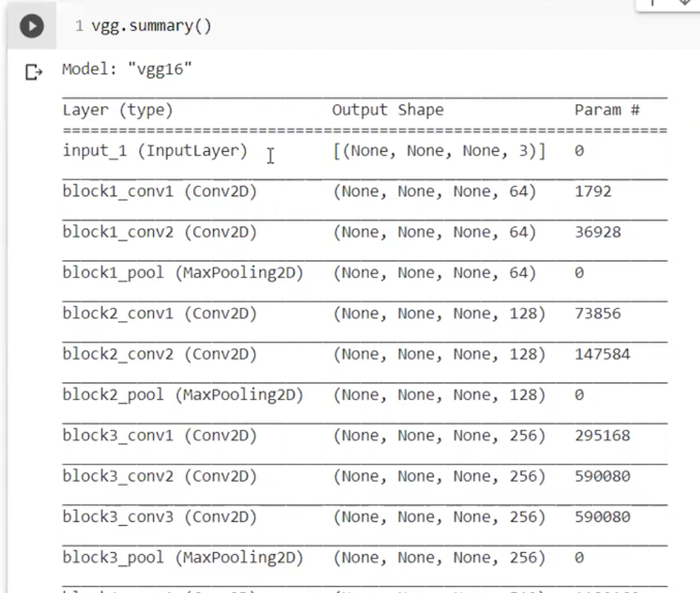Select the block2_pool (MaxPooling2D) layer name

[183, 395]
